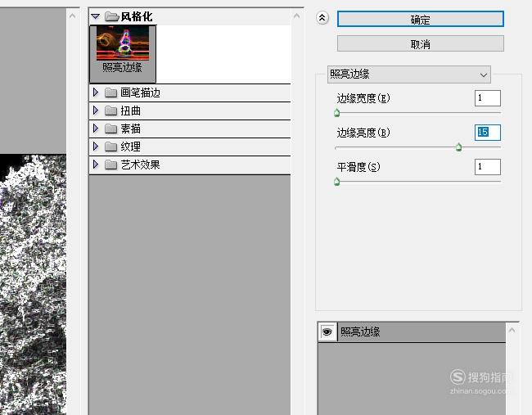Click the 画笔描边 folder icon
Screen dimensions: 532x415
point(110,92)
